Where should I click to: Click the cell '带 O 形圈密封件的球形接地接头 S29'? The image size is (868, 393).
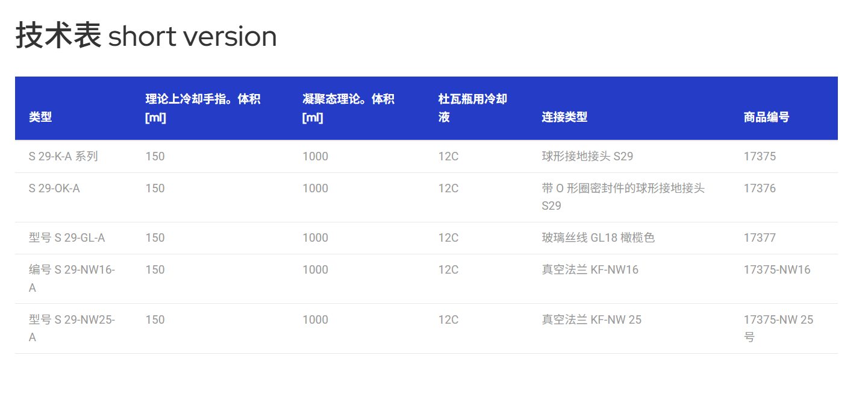[x=623, y=197]
